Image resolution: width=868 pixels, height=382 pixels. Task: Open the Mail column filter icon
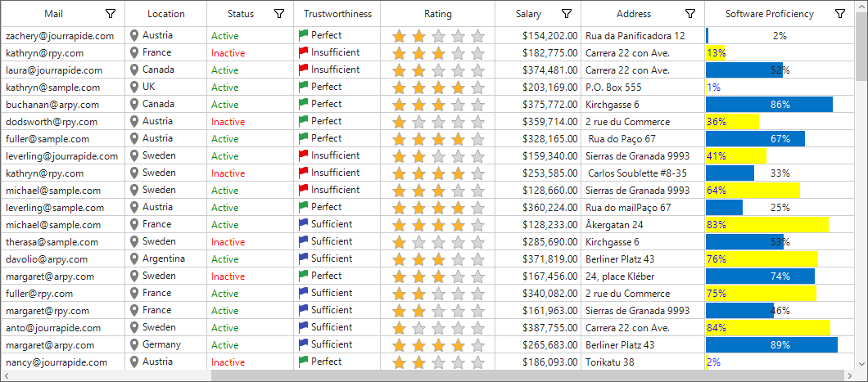(x=111, y=14)
